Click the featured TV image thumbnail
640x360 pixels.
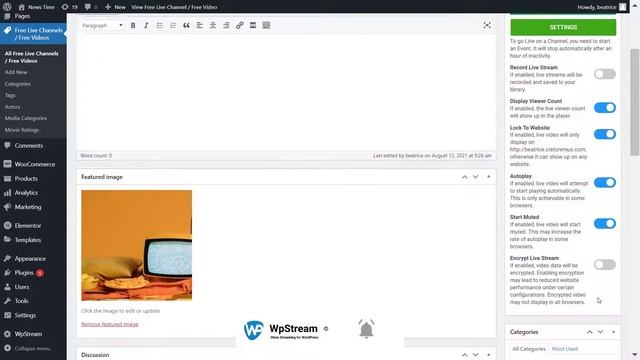click(x=137, y=245)
